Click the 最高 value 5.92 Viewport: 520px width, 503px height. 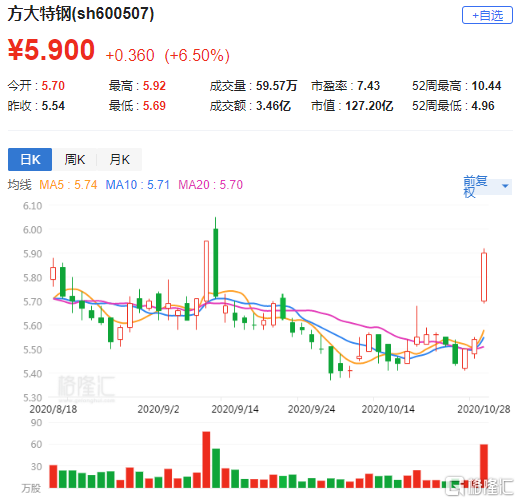(x=154, y=86)
